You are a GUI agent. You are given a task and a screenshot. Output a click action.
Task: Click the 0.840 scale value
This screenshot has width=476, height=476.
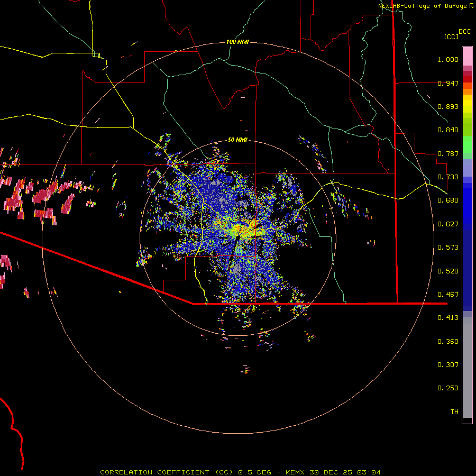point(448,130)
